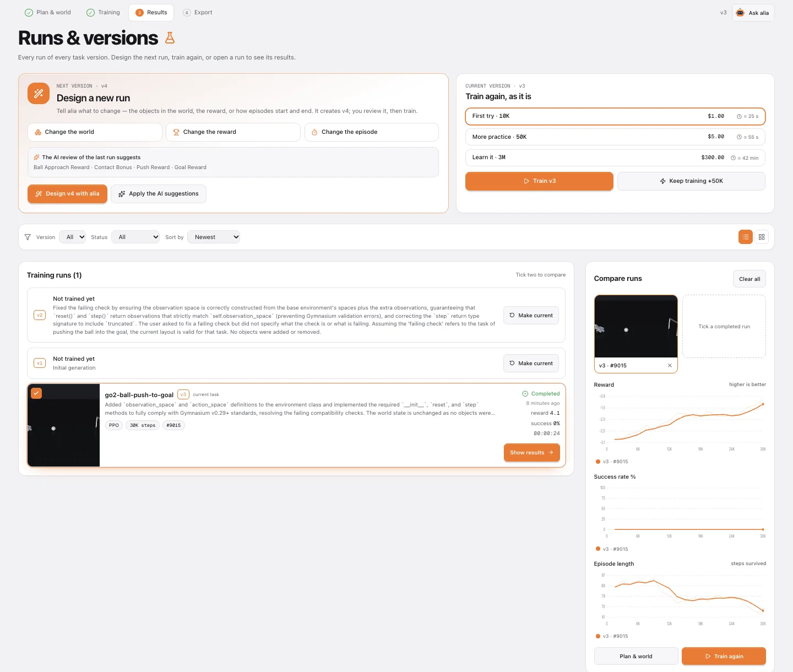Start training with Train v3
The image size is (793, 672).
coord(539,181)
